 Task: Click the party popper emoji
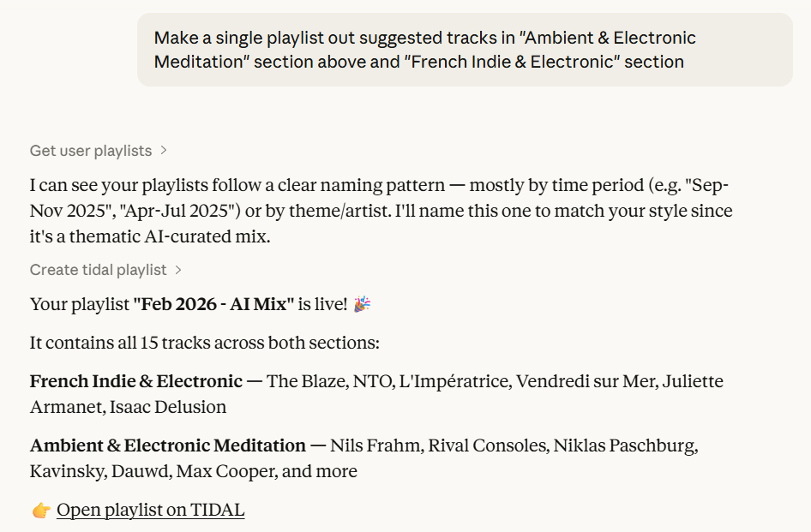point(362,304)
